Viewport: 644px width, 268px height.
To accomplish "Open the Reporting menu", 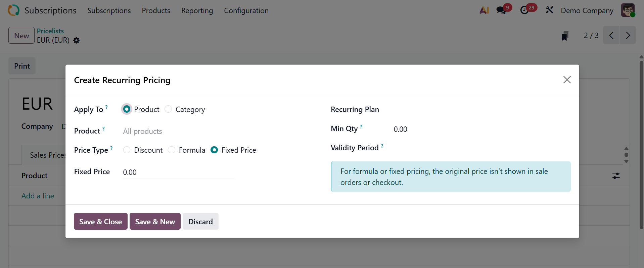I will click(x=197, y=11).
